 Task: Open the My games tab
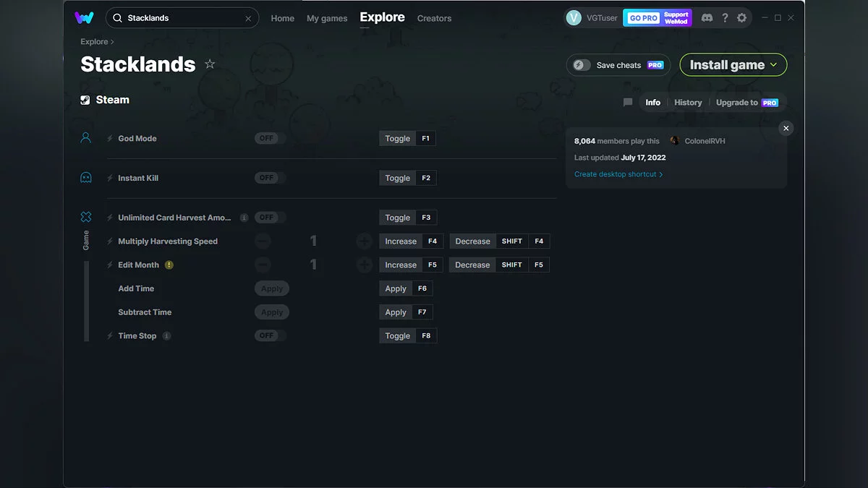pyautogui.click(x=327, y=18)
